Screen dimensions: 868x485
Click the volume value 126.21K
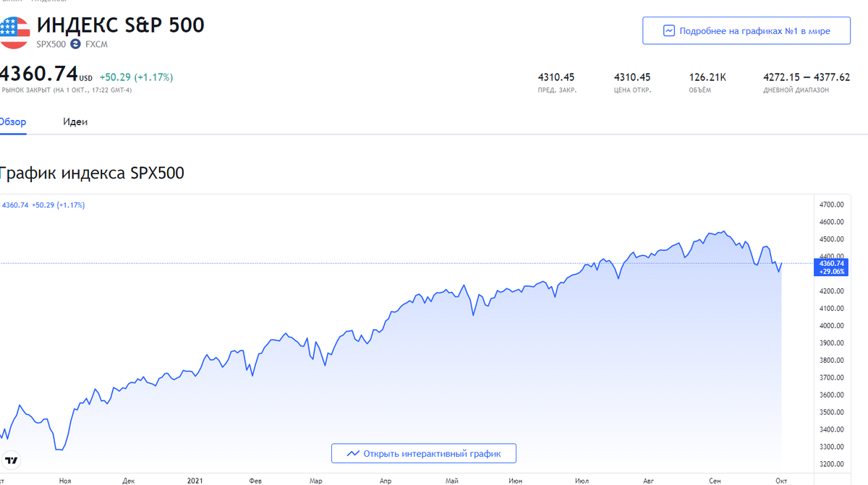pyautogui.click(x=708, y=77)
